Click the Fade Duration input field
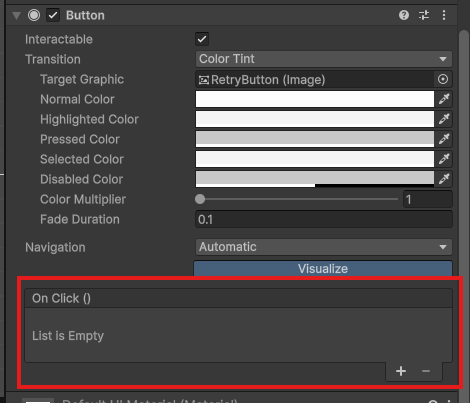 pos(324,219)
